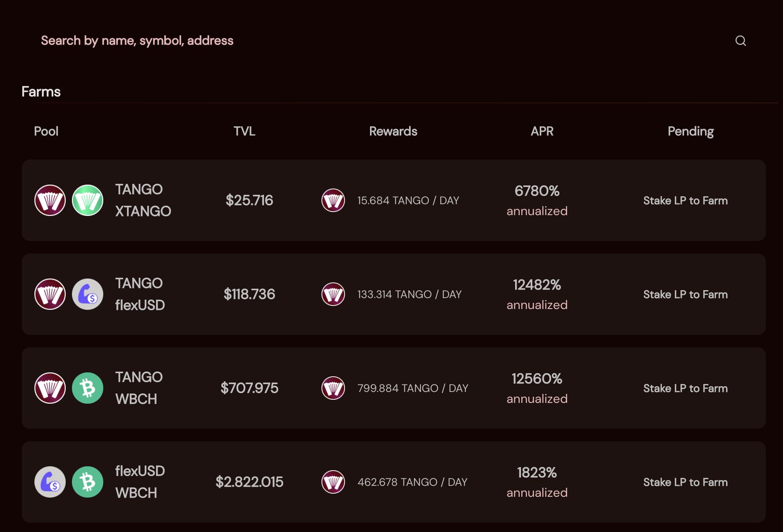This screenshot has height=532, width=783.
Task: Click the Pool column header
Action: (x=46, y=131)
